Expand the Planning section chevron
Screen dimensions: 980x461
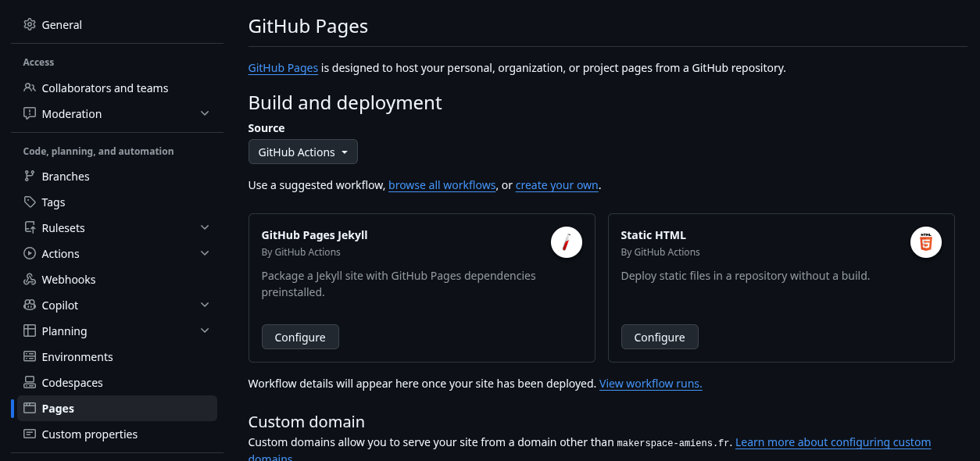pyautogui.click(x=205, y=331)
